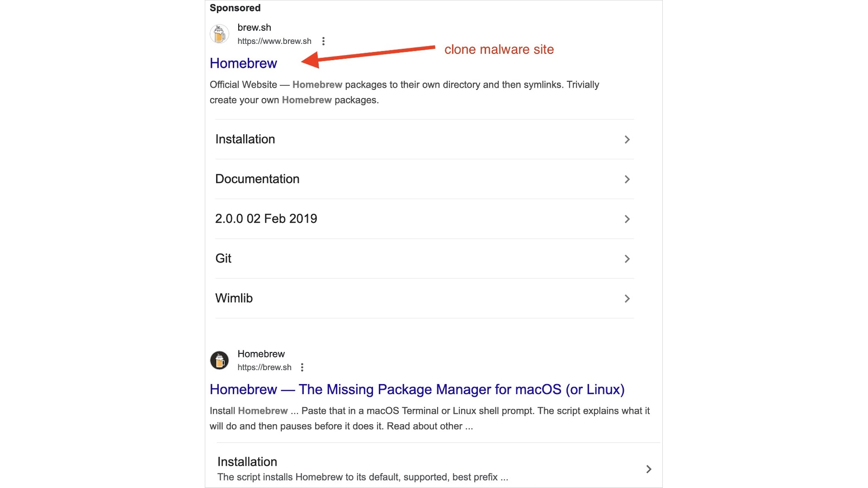Screen dimensions: 868x488
Task: Open three-dot menu beside https://www.brew.sh
Action: pos(323,41)
